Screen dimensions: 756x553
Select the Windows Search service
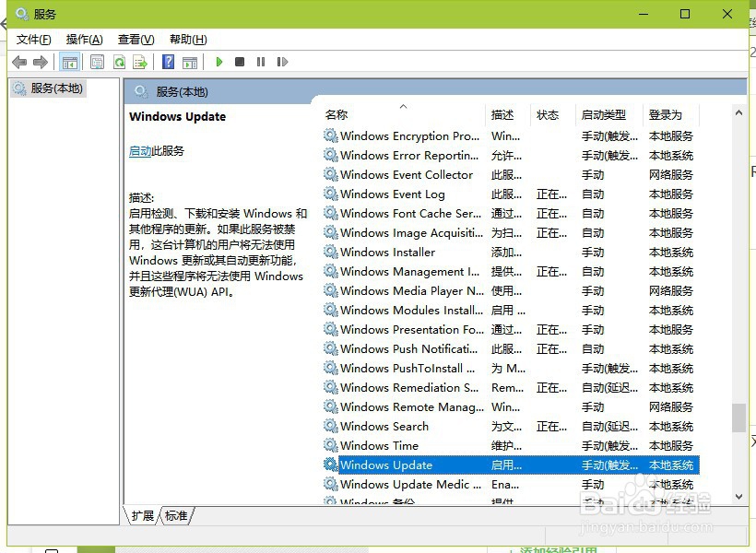[511, 426]
